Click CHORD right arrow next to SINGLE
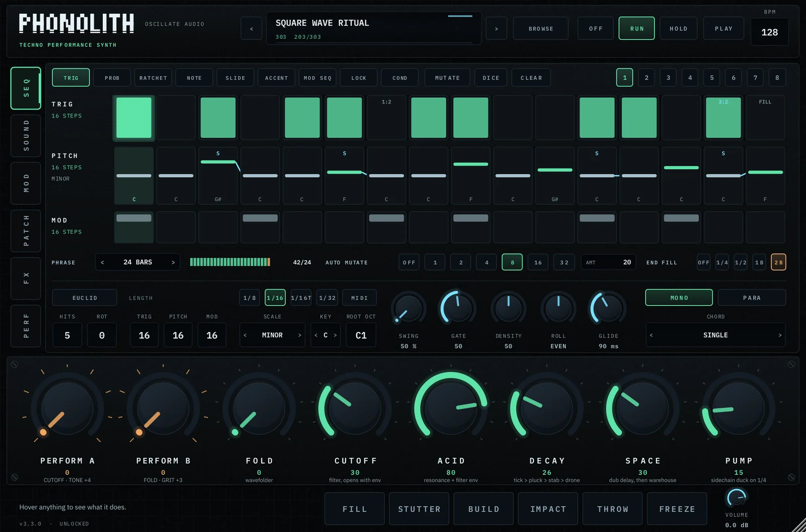The image size is (806, 532). click(x=780, y=335)
